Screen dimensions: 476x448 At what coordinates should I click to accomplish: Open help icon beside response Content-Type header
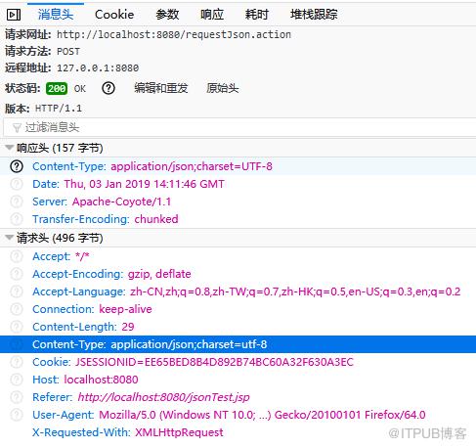(x=17, y=166)
